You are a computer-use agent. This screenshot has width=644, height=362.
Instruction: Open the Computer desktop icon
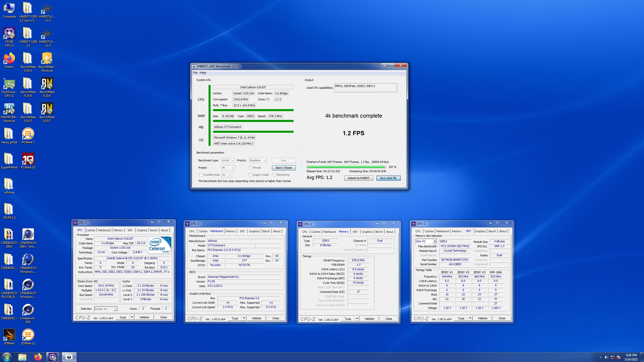click(x=9, y=11)
